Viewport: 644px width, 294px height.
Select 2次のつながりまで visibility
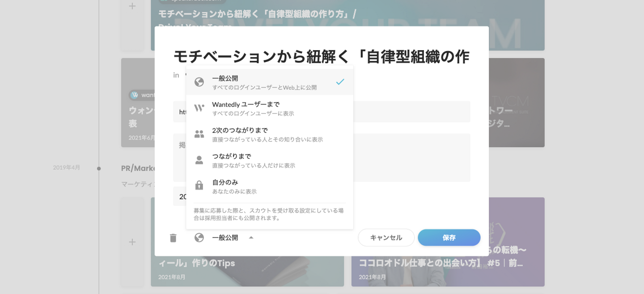(x=270, y=134)
